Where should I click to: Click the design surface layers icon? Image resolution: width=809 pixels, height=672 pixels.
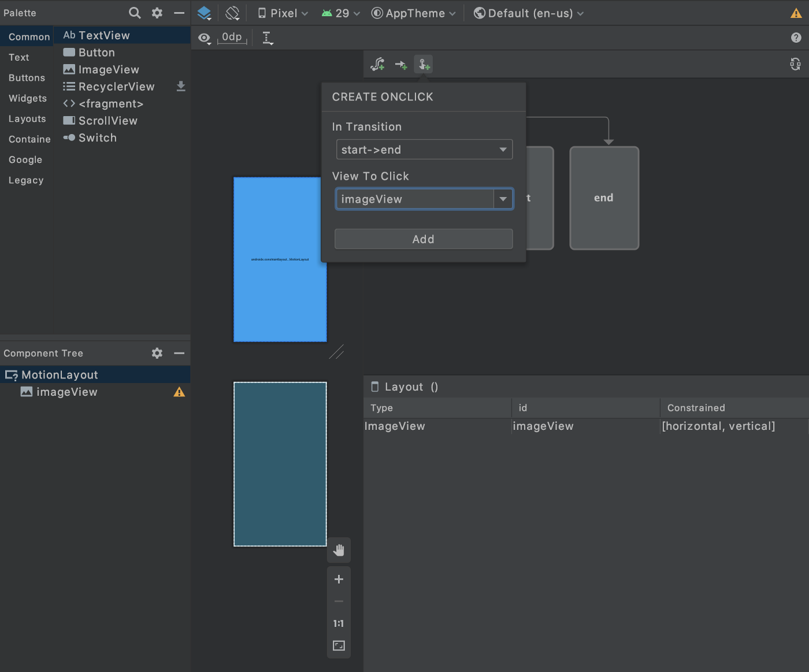point(204,13)
